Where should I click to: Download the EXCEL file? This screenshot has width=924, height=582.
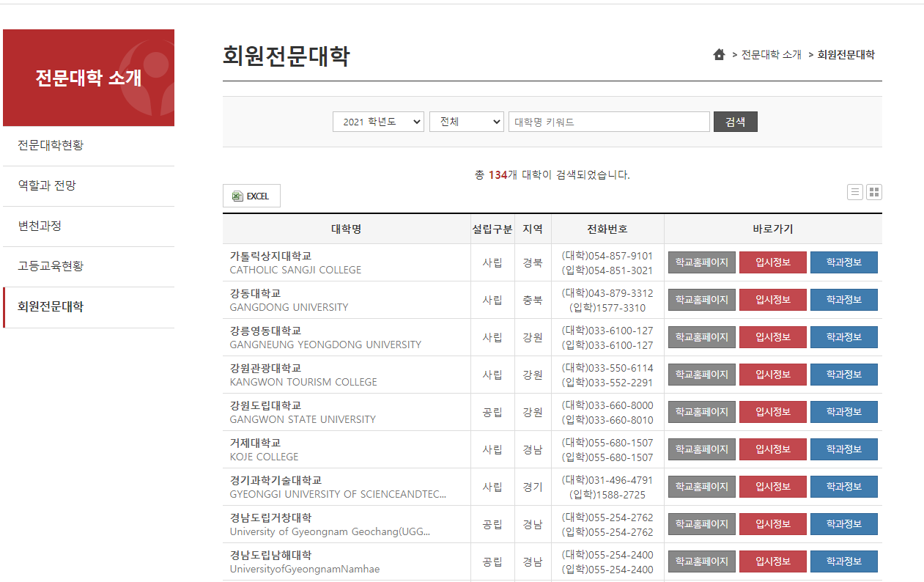pos(251,196)
